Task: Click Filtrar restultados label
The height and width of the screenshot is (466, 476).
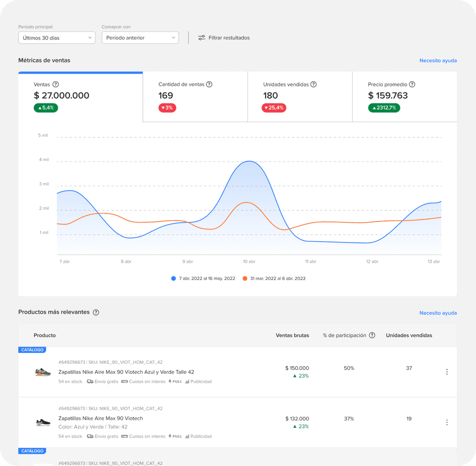Action: click(x=229, y=38)
